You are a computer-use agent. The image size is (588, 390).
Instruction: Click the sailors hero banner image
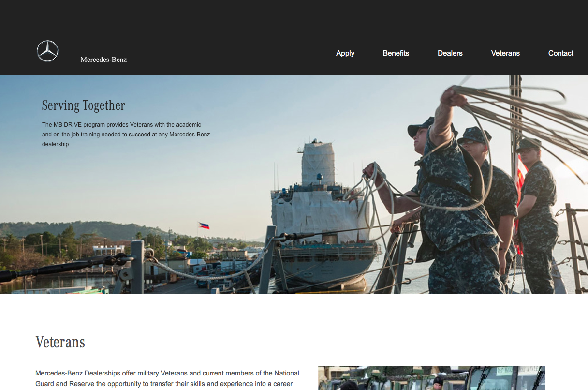[x=294, y=184]
